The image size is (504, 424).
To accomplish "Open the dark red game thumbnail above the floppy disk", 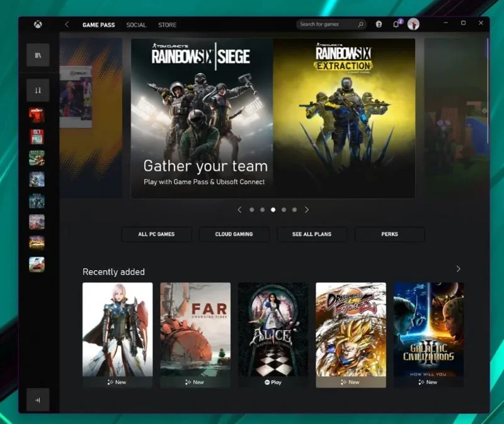I will [37, 115].
